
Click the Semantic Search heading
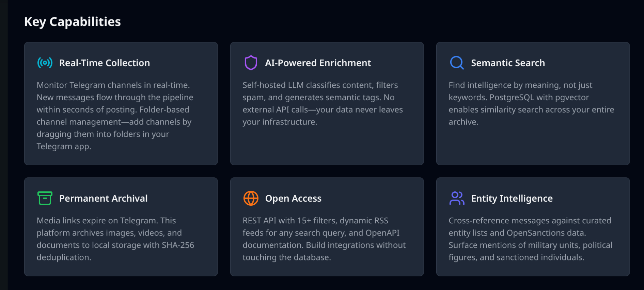coord(508,63)
